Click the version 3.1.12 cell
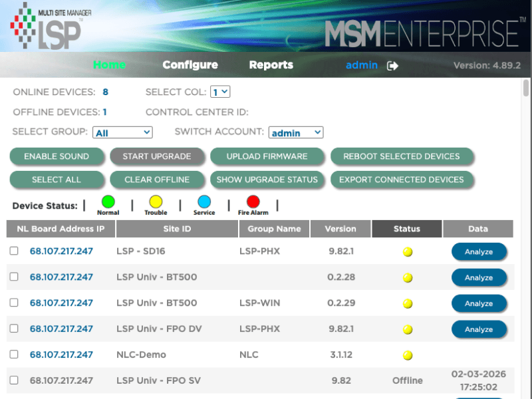 (341, 354)
